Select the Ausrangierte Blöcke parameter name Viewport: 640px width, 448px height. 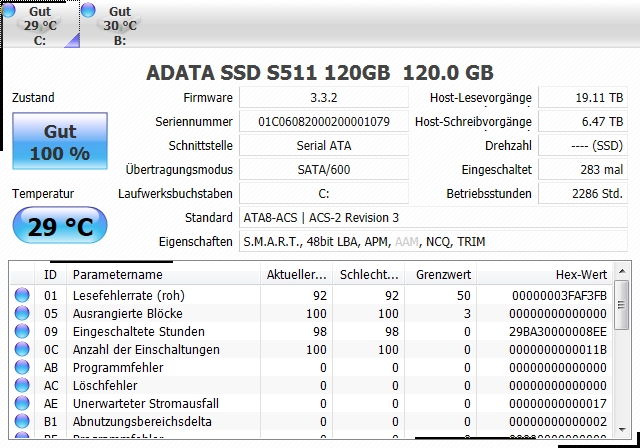click(x=127, y=313)
